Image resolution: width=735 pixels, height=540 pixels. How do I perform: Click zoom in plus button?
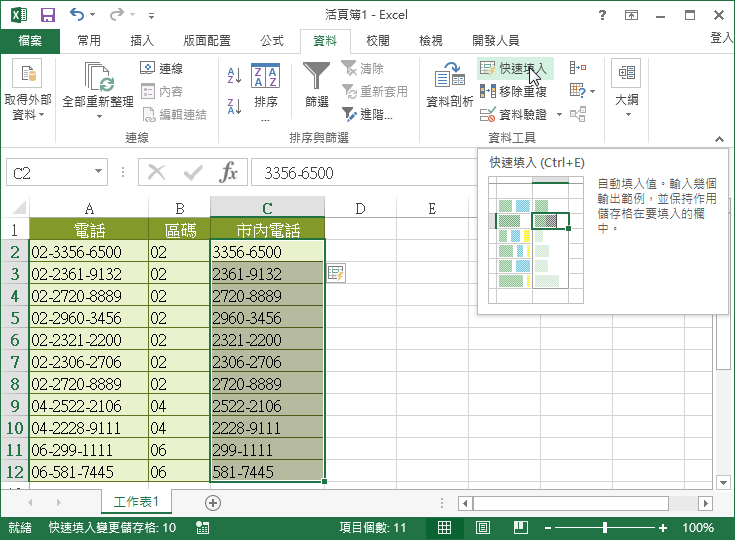[662, 528]
